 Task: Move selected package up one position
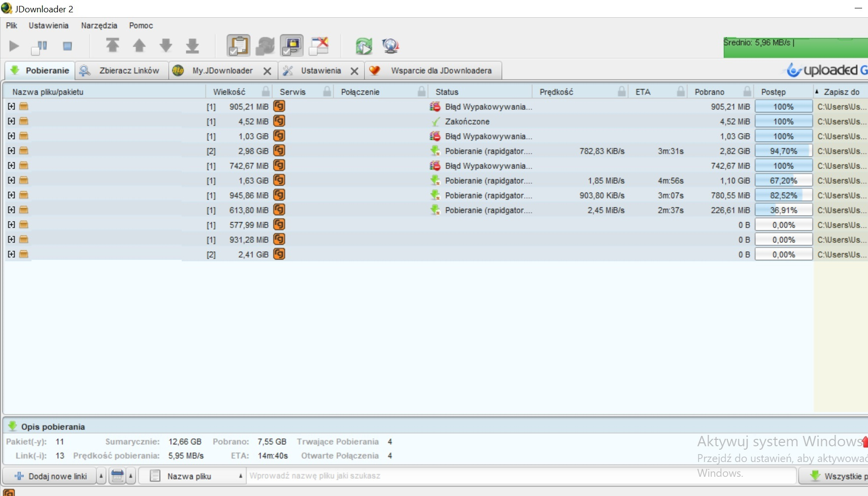point(139,46)
